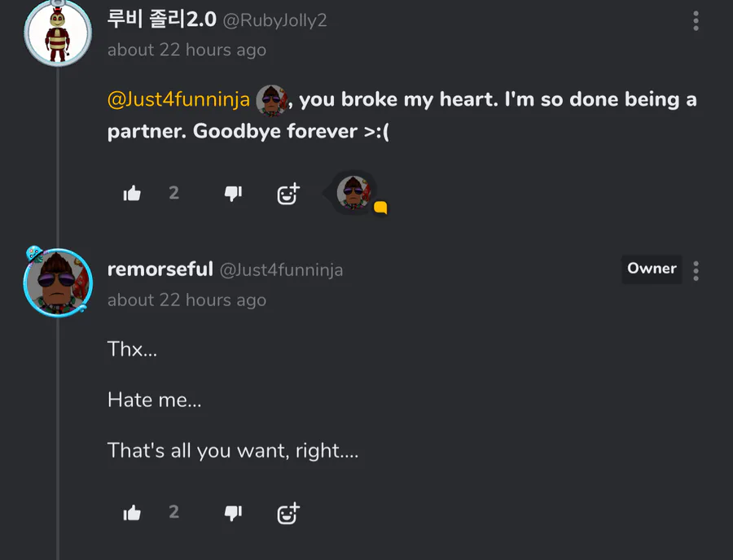The width and height of the screenshot is (733, 560).
Task: Click the reaction avatar bubble under RubyJolly2's comment
Action: (353, 194)
